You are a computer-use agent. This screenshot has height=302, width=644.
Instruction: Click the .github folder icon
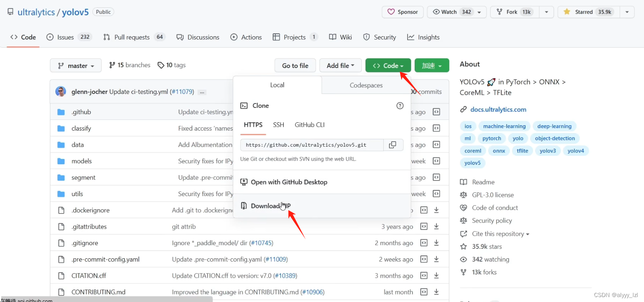point(61,112)
